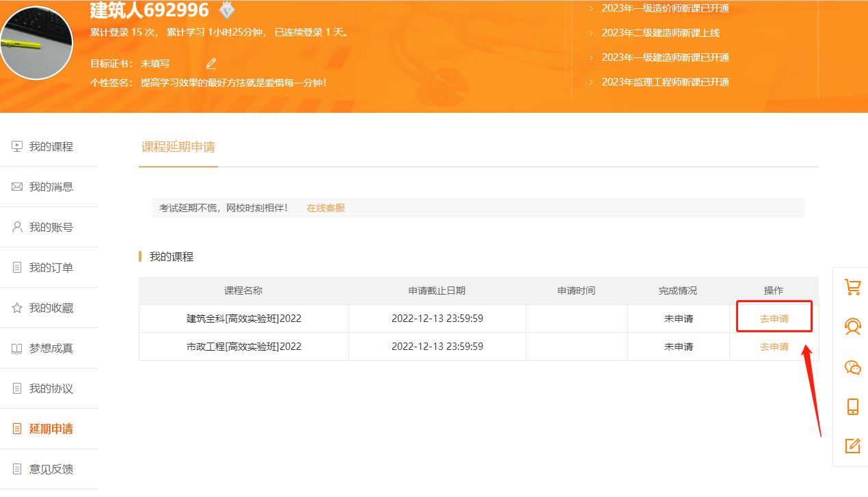Open customer service headset icon

pyautogui.click(x=852, y=327)
